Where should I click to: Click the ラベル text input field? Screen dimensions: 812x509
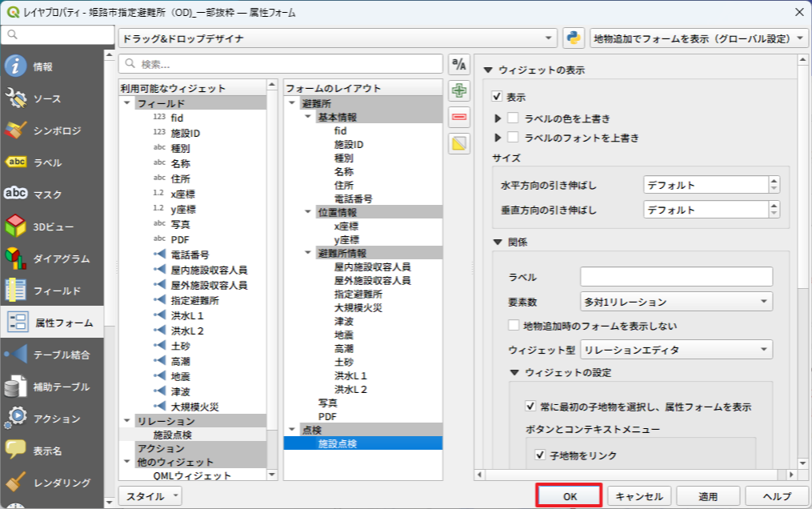point(676,277)
